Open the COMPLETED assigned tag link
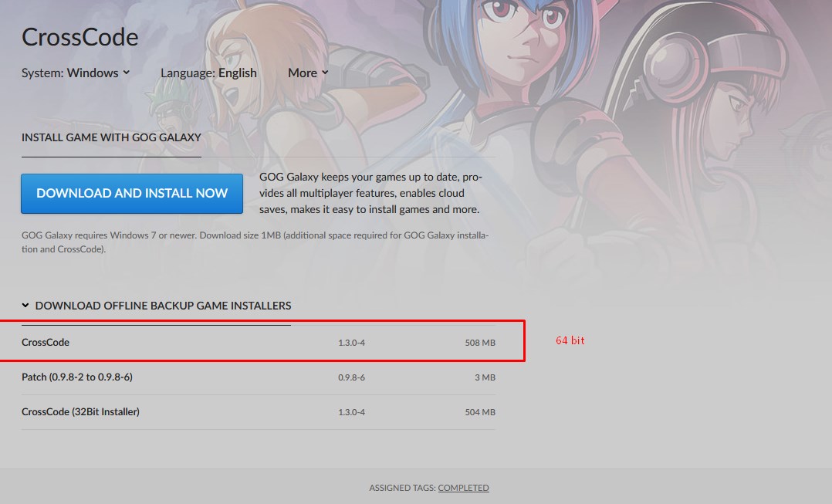 tap(463, 488)
